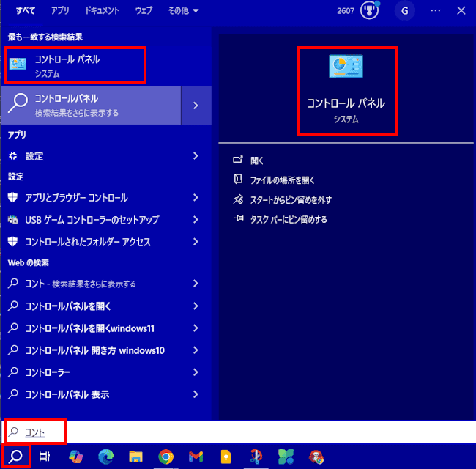Expand chevron for コントローラー suggestion

[x=196, y=372]
